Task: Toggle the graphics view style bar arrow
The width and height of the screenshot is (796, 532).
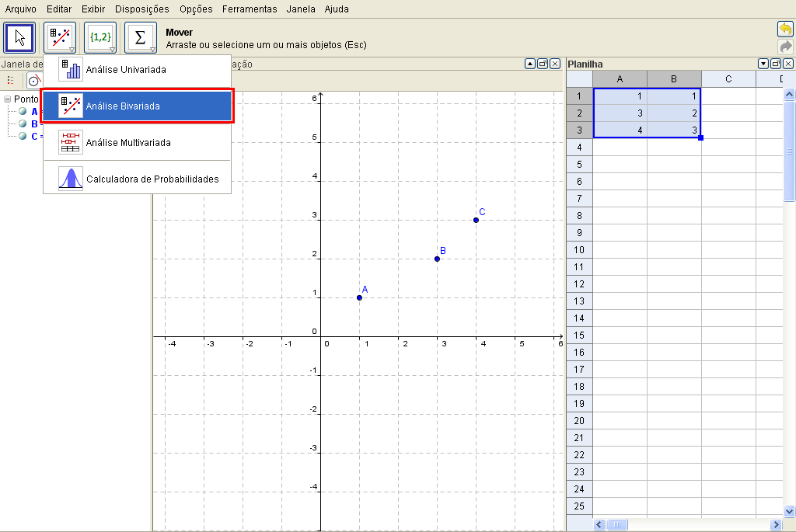Action: [x=530, y=64]
